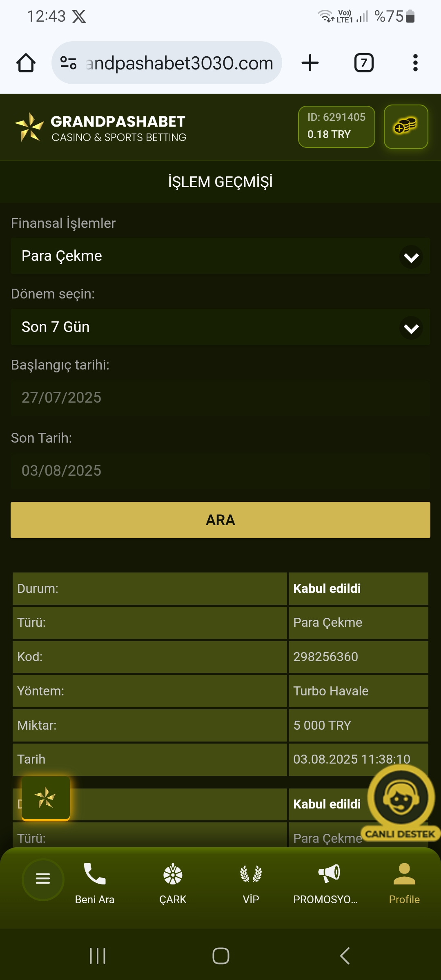Tap the Para Çekme value beside first Türü:
This screenshot has height=980, width=441.
(x=327, y=622)
